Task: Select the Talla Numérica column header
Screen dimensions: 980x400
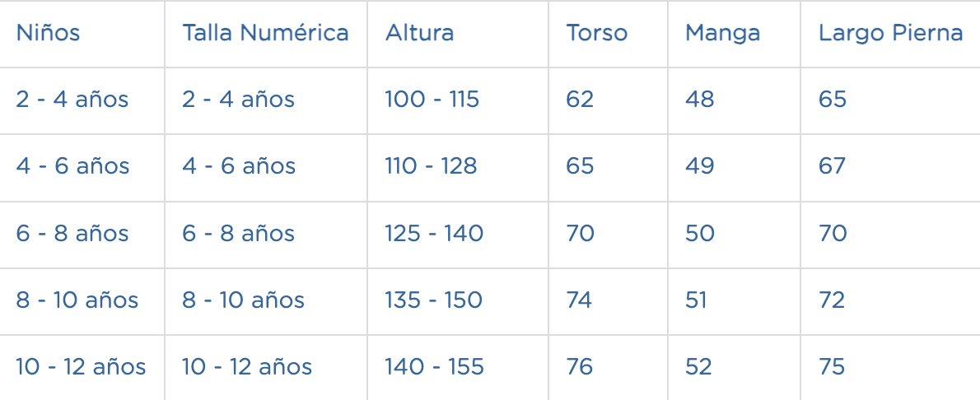Action: coord(266,32)
